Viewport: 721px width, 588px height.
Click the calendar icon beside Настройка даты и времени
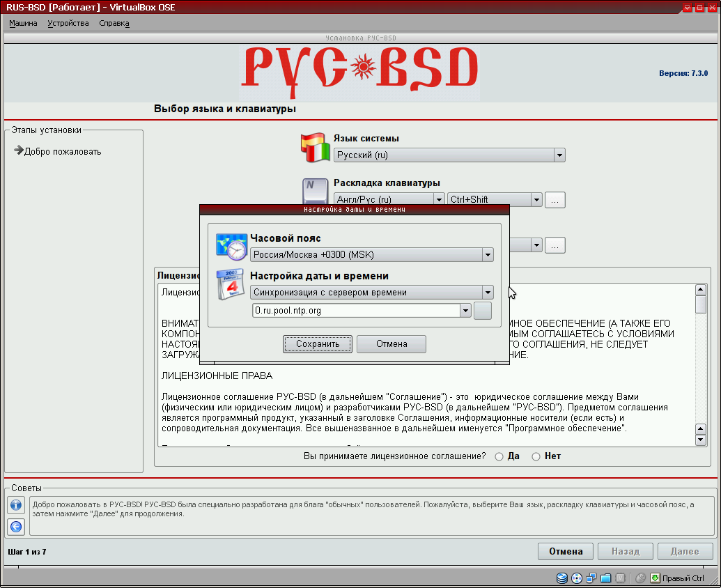click(x=231, y=284)
